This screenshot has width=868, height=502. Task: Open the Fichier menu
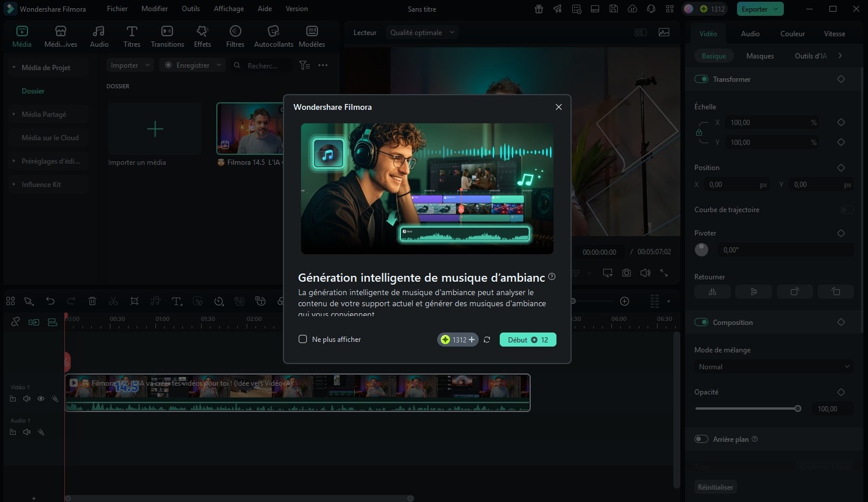point(117,9)
